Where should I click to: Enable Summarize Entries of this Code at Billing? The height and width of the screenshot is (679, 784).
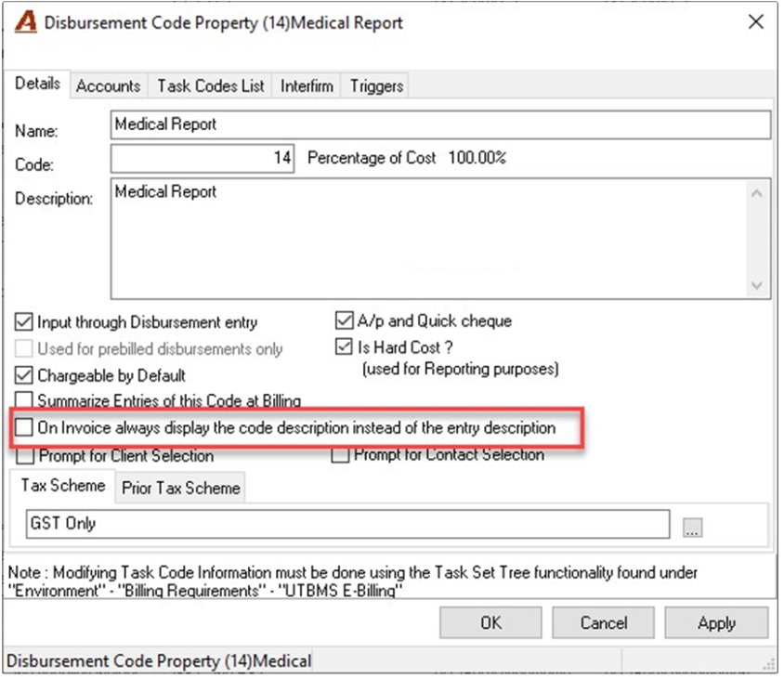point(24,400)
